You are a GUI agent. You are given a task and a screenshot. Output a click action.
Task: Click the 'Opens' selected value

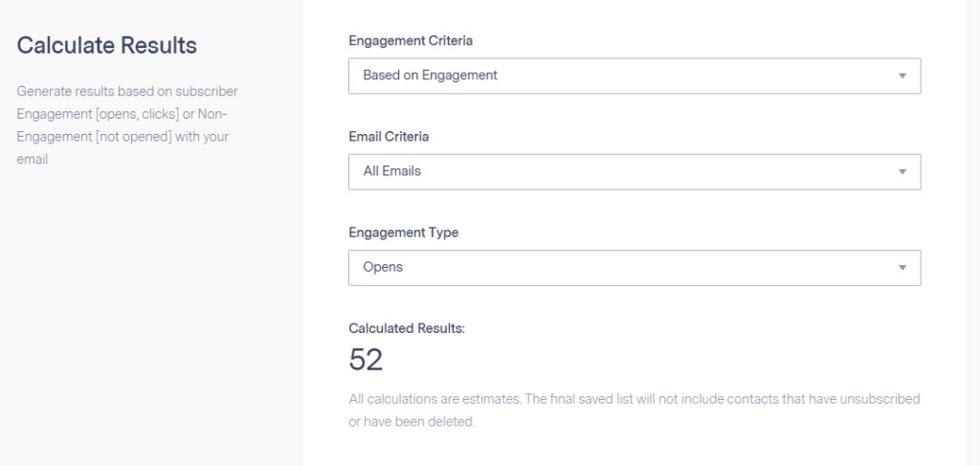tap(383, 268)
